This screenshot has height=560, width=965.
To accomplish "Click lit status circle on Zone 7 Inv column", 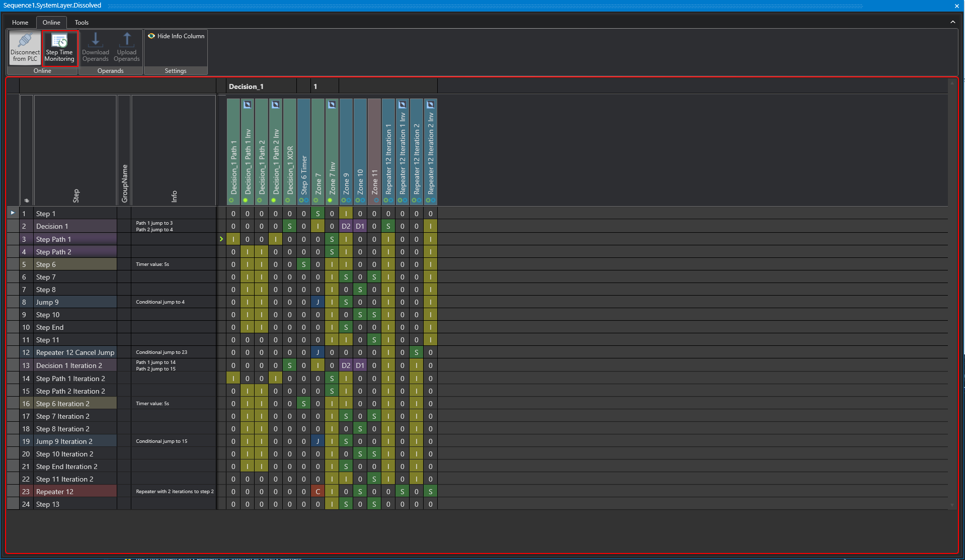I will pyautogui.click(x=330, y=200).
